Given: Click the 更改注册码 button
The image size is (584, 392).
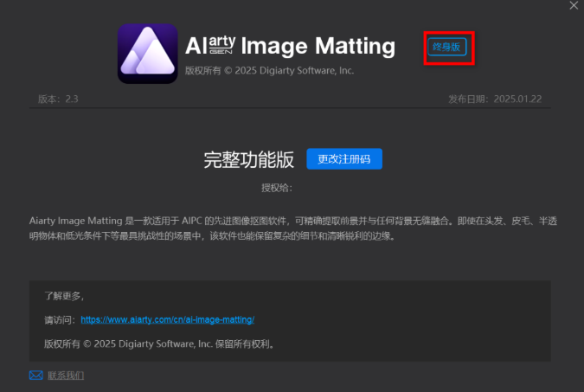Looking at the screenshot, I should pos(344,159).
